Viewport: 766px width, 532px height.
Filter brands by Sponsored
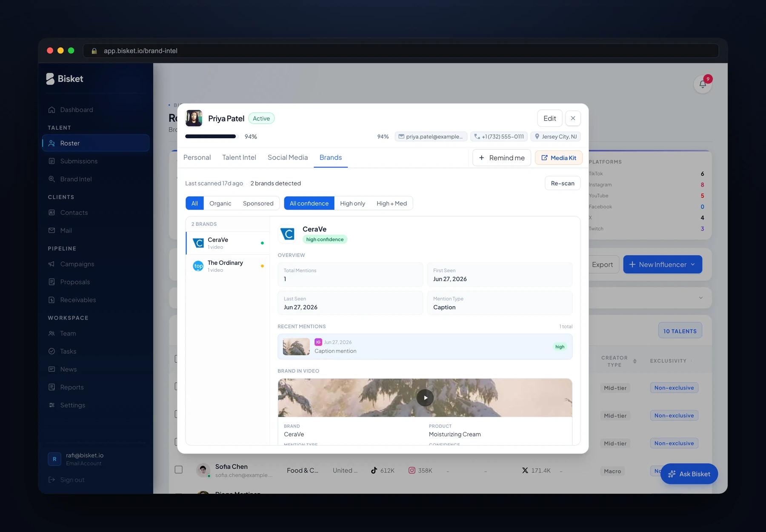pos(258,203)
